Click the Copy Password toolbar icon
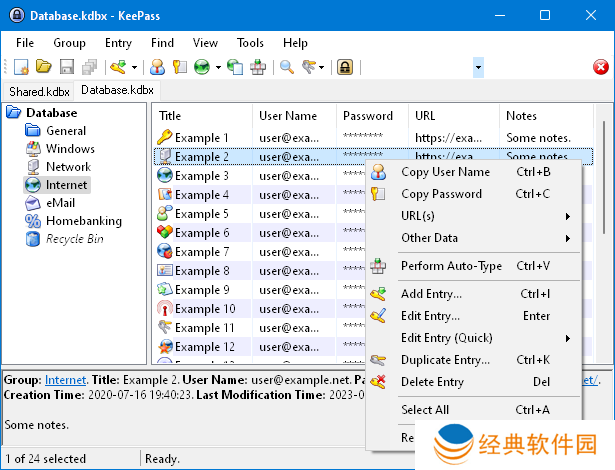The image size is (615, 470). tap(180, 67)
